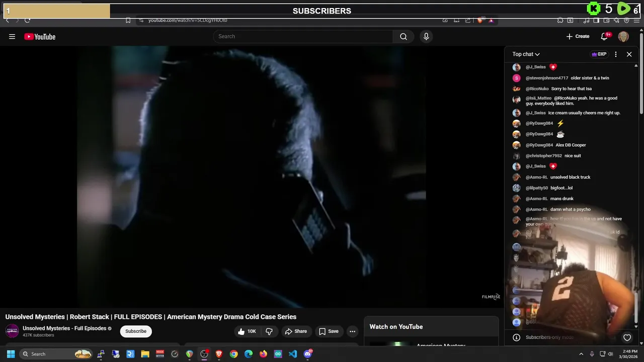Viewport: 644px width, 362px height.
Task: Click the overlay Kick icon at top
Action: 594,9
